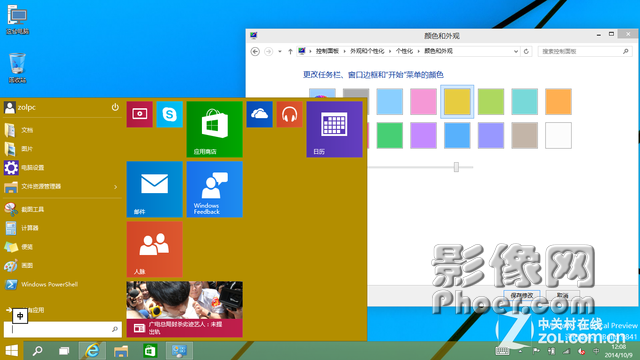The image size is (640, 360).
Task: Open the Windows Feedback tile
Action: click(215, 189)
